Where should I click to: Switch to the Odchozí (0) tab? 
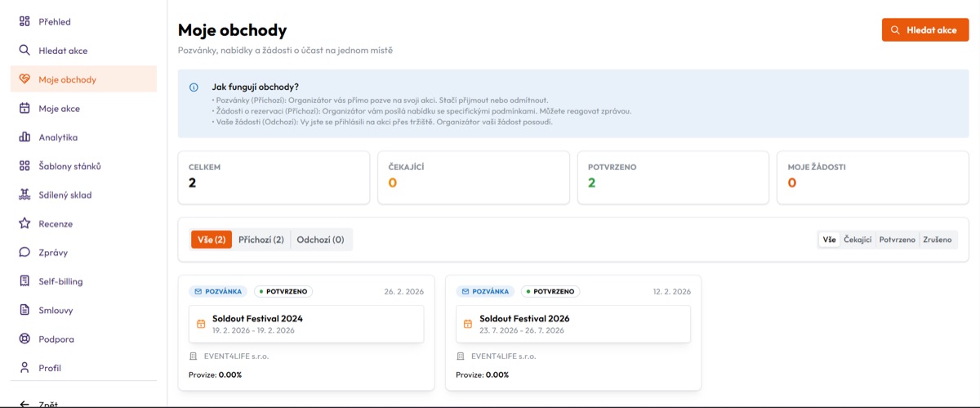(x=320, y=240)
